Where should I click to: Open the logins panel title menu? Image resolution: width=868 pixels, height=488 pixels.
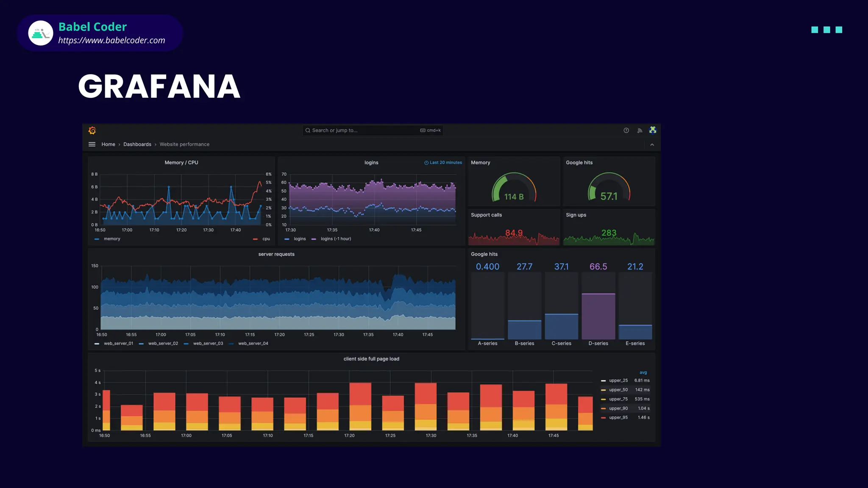click(x=371, y=163)
